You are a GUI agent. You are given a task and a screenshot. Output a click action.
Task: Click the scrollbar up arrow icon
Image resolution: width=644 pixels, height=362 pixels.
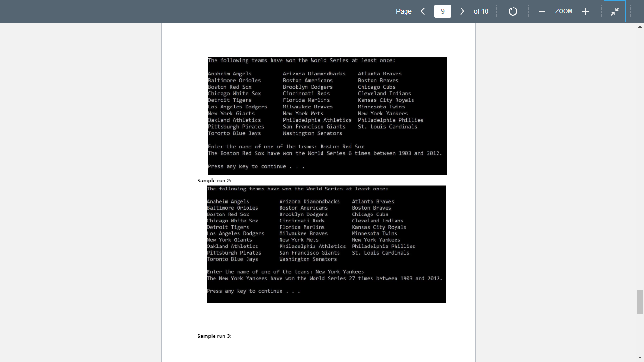[640, 27]
